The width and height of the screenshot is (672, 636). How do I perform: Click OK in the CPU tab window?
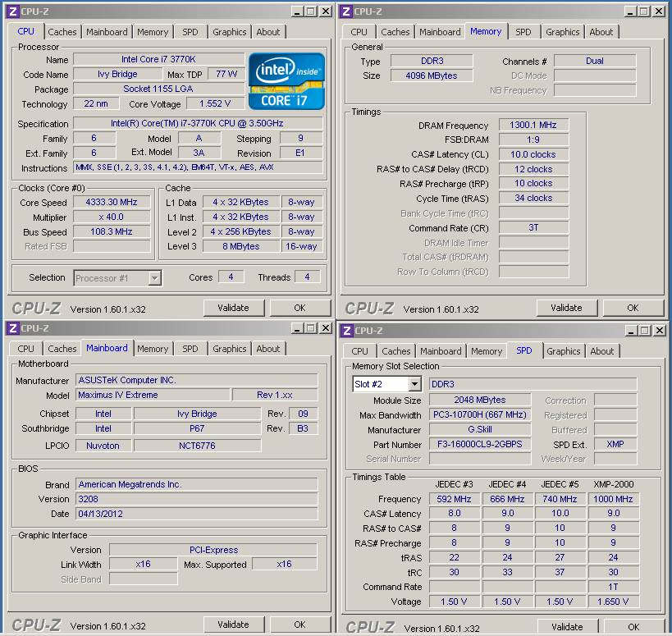[300, 308]
